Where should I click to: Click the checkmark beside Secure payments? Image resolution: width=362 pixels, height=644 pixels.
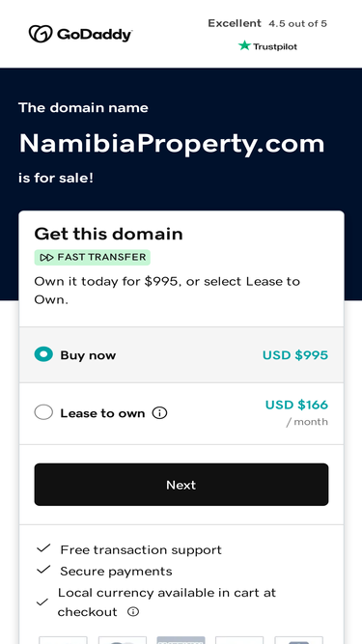43,570
